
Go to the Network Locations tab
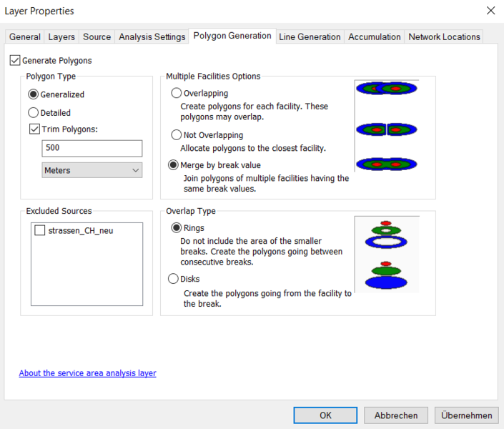pyautogui.click(x=444, y=37)
